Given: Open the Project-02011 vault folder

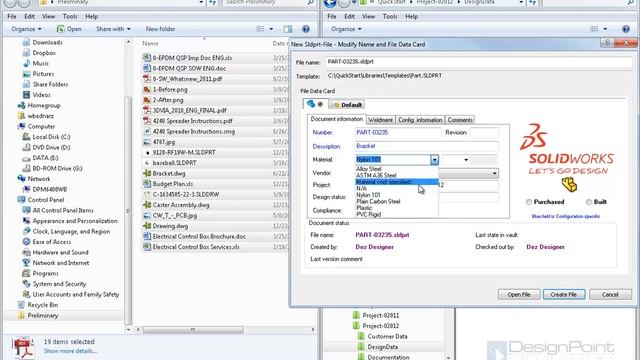Looking at the screenshot, I should pos(380,316).
